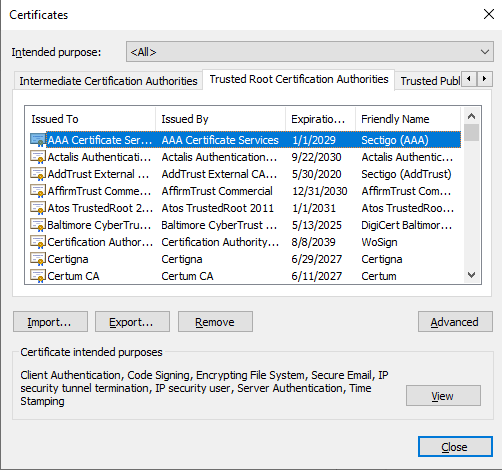This screenshot has height=470, width=502.
Task: Click the WoSign friendly name
Action: click(x=379, y=242)
